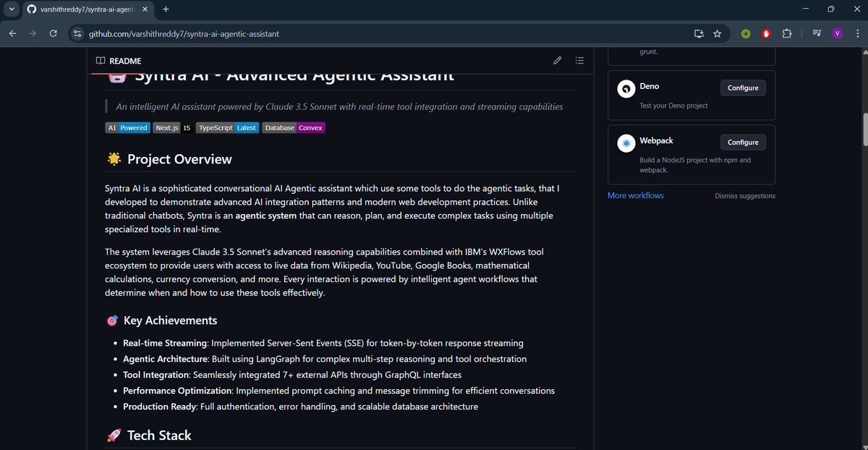The width and height of the screenshot is (868, 450).
Task: Open a new tab with plus button
Action: [x=166, y=9]
